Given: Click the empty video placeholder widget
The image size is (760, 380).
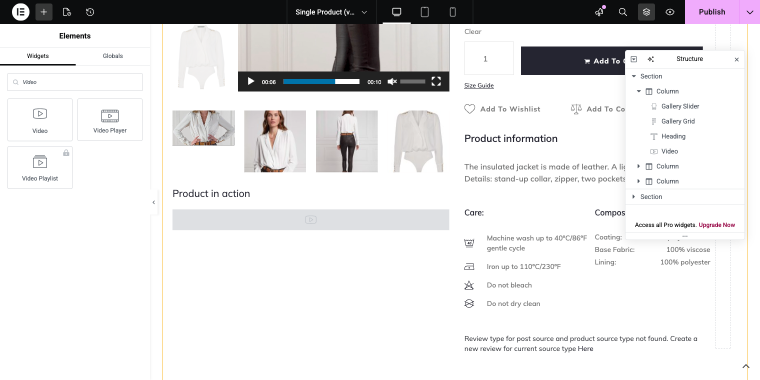Looking at the screenshot, I should point(311,220).
